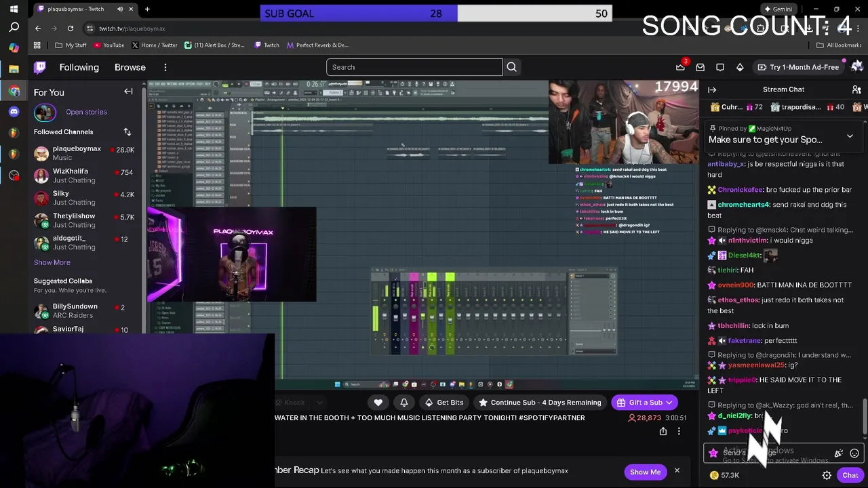Viewport: 868px width, 488px height.
Task: Show More followed channels
Action: pos(52,262)
